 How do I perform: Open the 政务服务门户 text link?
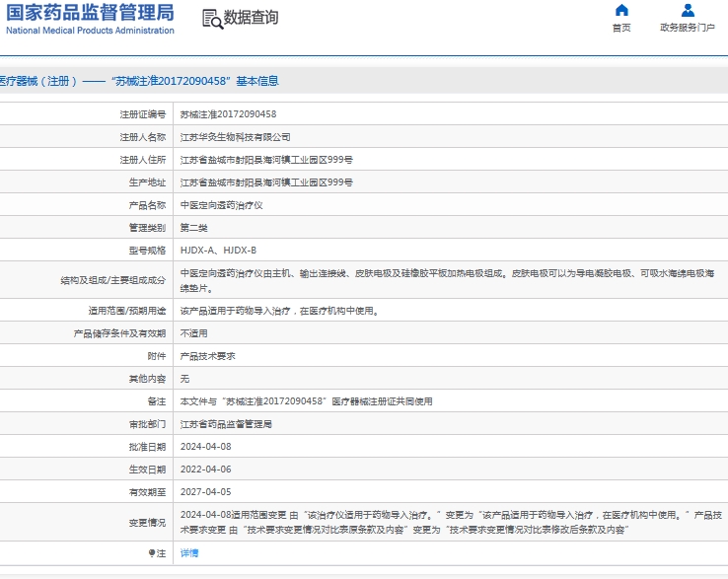[x=688, y=28]
